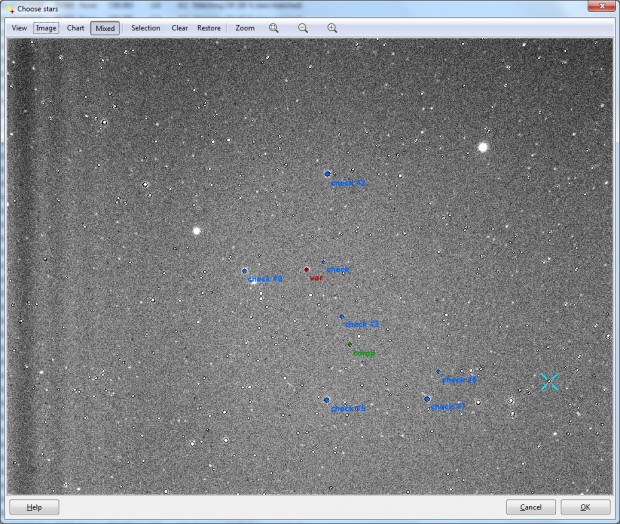Click the check #6 star marker
The height and width of the screenshot is (524, 620).
point(438,371)
